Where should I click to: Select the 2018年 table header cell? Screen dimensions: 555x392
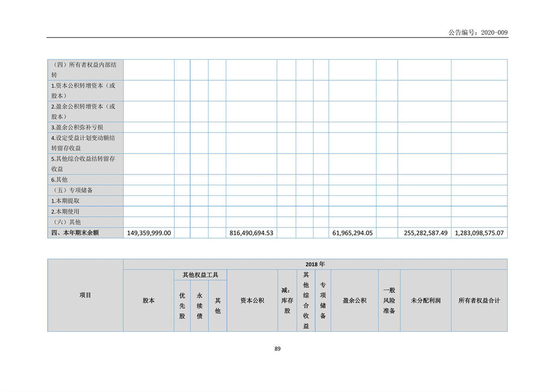click(315, 264)
